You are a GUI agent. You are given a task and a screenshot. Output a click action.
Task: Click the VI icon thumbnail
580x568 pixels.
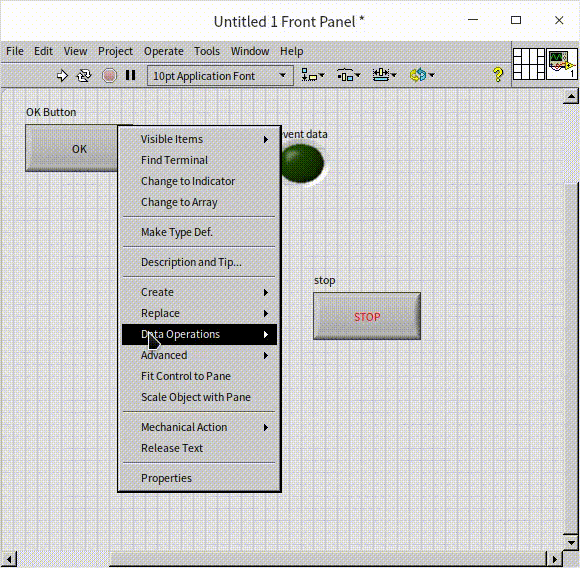tap(562, 64)
